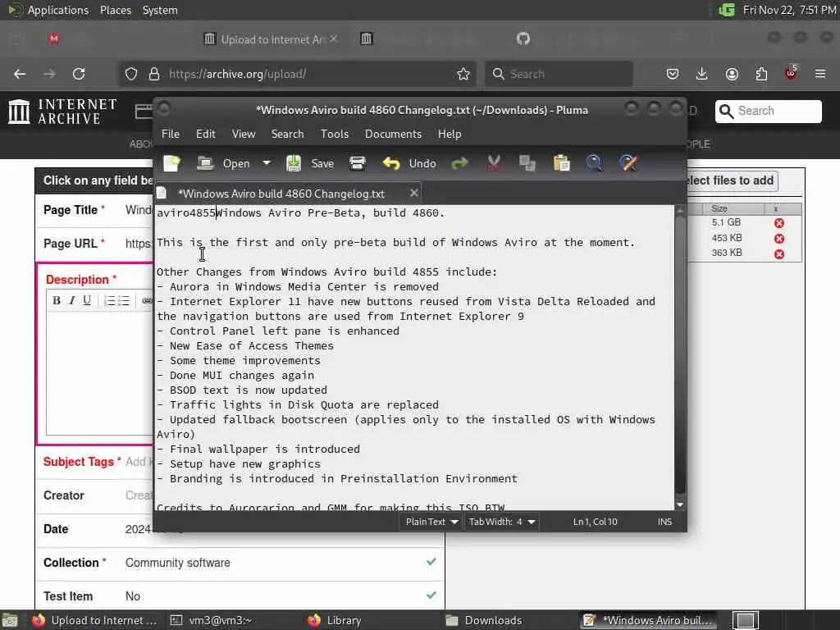Click scrollbar down arrow in Pluma
Image resolution: width=840 pixels, height=630 pixels.
tap(680, 504)
